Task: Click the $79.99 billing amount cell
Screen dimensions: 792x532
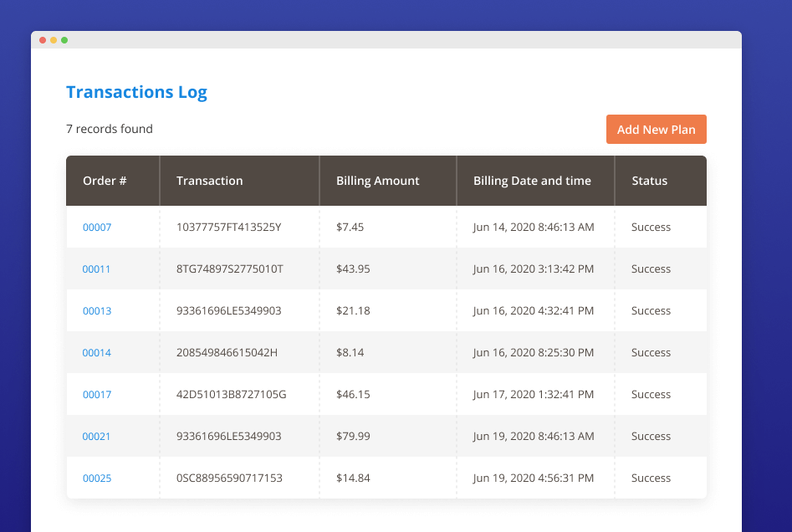Action: 353,437
